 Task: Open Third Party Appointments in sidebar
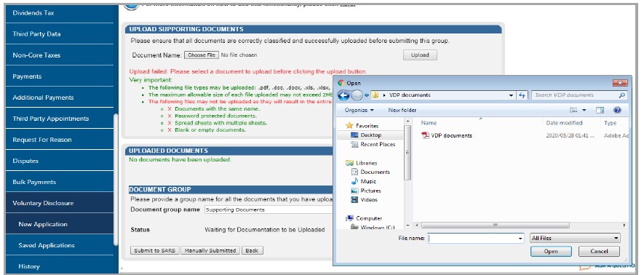point(59,119)
